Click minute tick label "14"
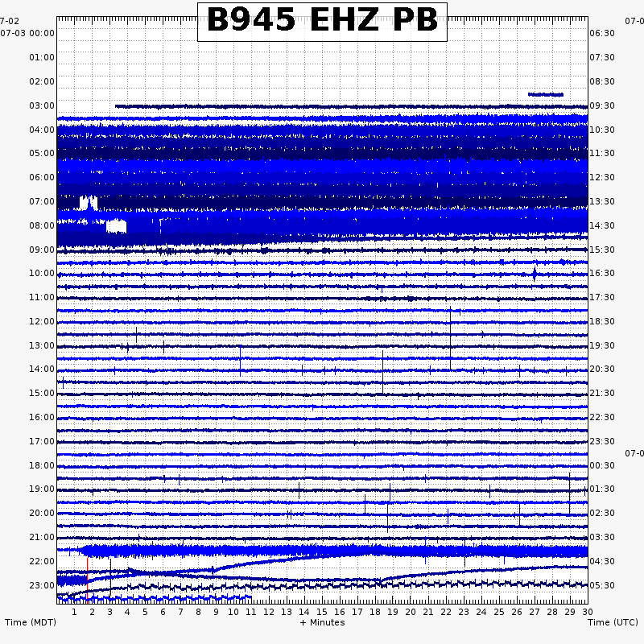This screenshot has height=644, width=644. point(304,612)
